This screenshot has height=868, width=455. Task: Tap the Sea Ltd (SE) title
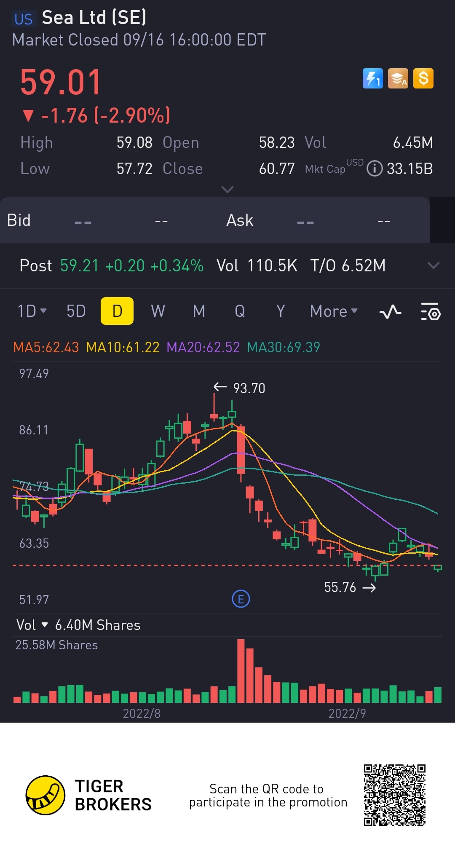[94, 18]
